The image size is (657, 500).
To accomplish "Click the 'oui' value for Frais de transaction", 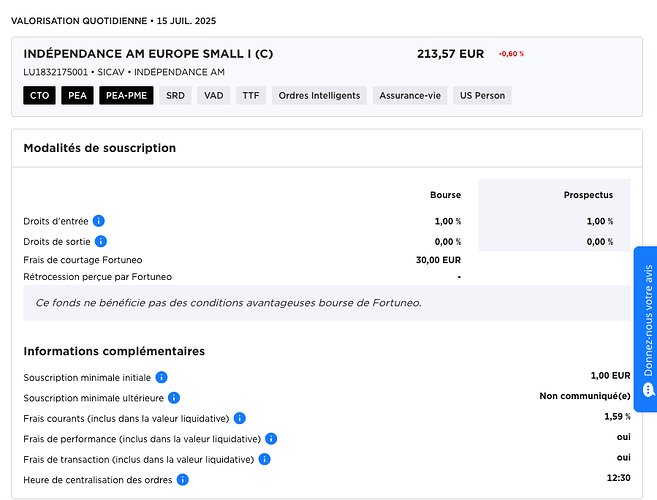I will (623, 458).
